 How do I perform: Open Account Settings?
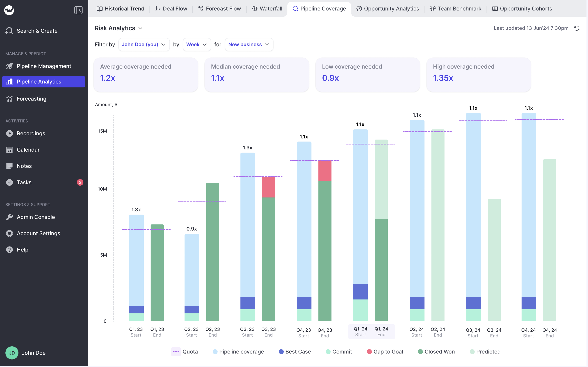pyautogui.click(x=44, y=233)
